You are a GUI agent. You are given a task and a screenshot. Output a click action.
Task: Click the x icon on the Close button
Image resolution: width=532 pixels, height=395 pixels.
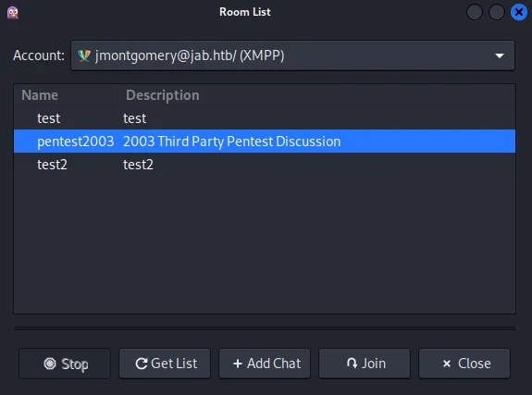447,364
